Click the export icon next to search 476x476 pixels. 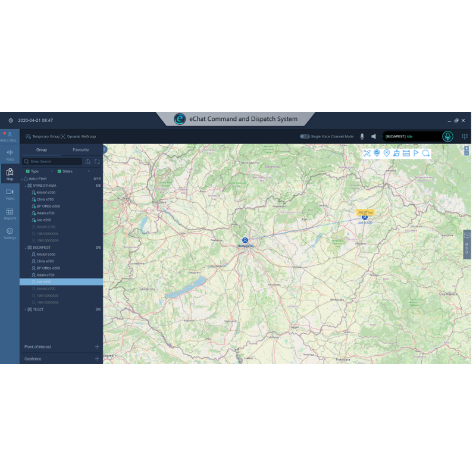[x=88, y=161]
